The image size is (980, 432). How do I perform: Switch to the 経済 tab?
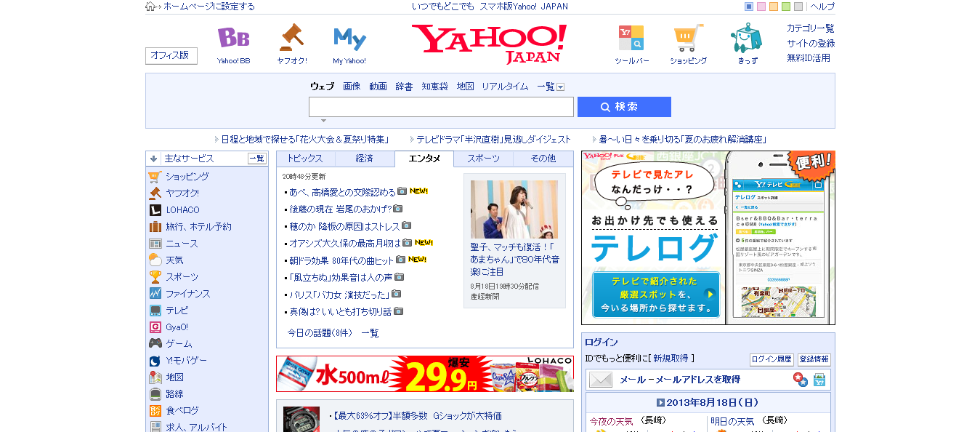[365, 159]
